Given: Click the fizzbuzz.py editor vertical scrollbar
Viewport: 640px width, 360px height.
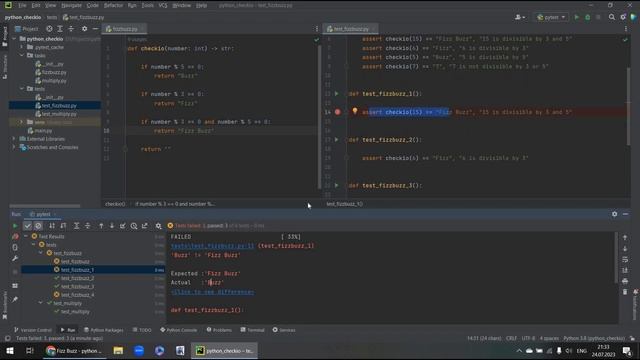Looking at the screenshot, I should 319,116.
